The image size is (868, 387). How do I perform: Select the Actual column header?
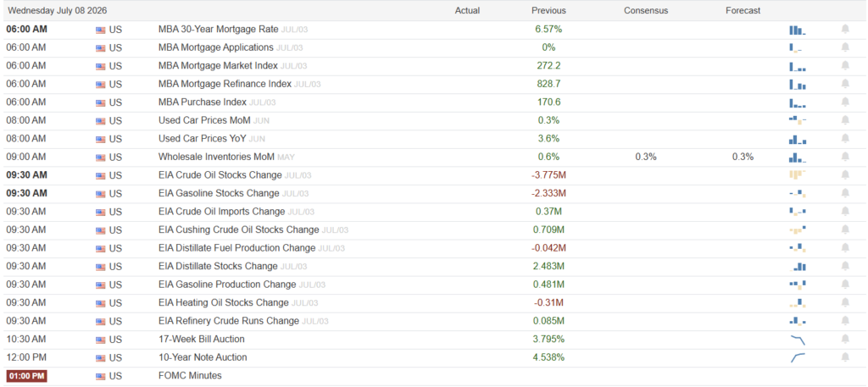(x=467, y=10)
